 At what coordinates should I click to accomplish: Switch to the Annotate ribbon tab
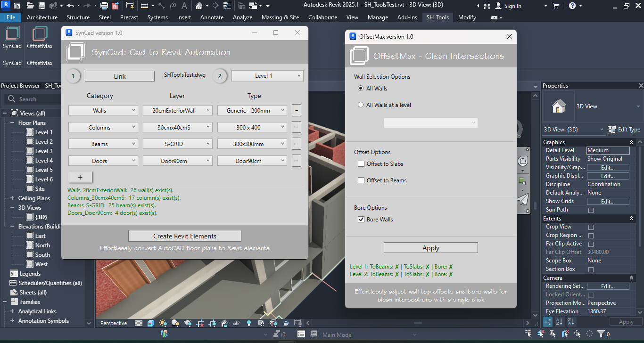pyautogui.click(x=212, y=17)
